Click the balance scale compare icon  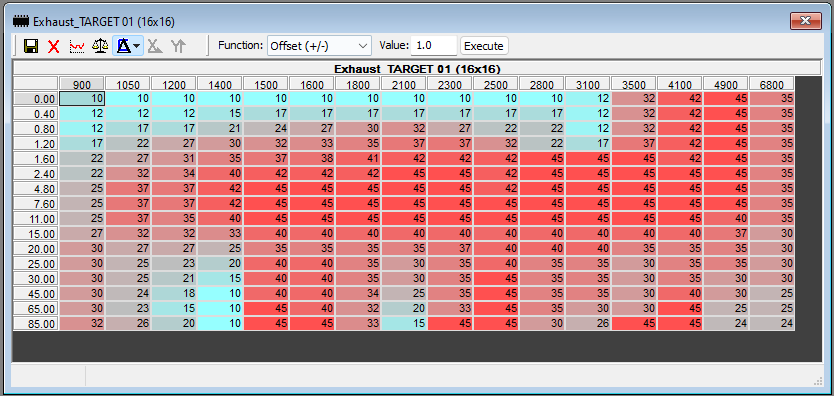(x=100, y=46)
